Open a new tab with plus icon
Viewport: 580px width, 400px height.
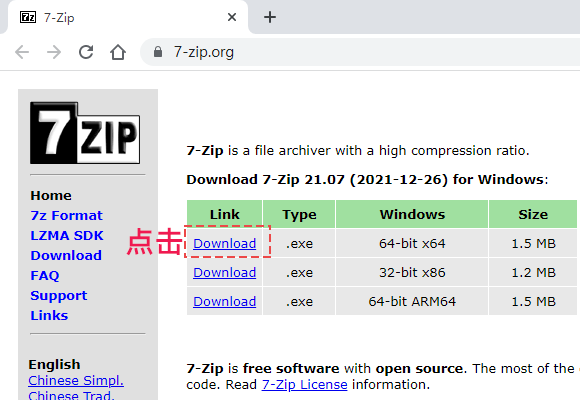pos(270,17)
